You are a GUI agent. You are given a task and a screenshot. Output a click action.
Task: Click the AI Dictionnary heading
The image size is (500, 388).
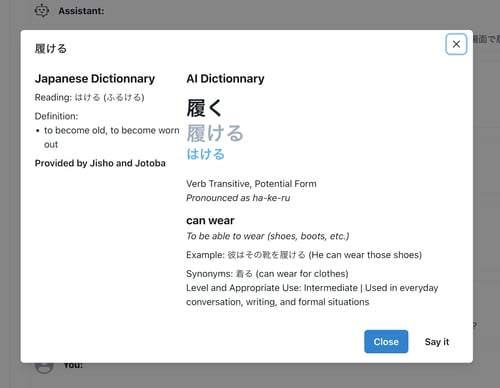click(225, 79)
